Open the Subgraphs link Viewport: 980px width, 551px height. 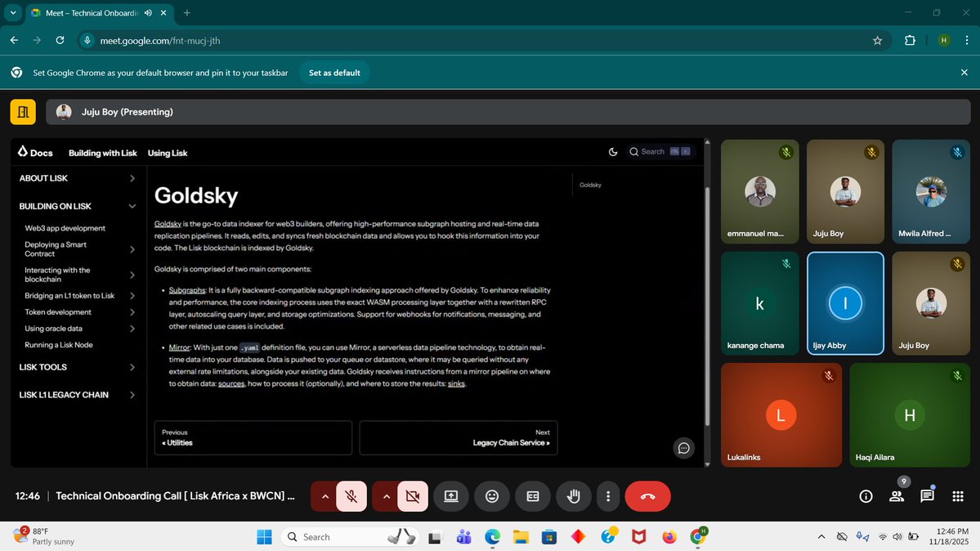[x=187, y=290]
